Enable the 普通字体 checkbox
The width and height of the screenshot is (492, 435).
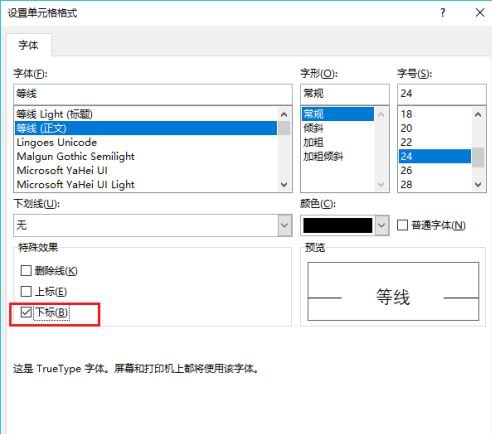pos(402,225)
